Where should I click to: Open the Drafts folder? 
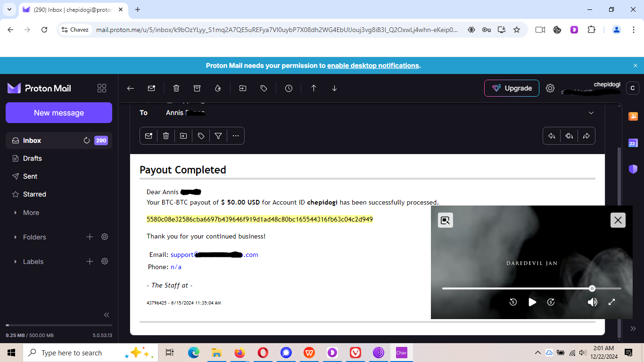pos(33,158)
